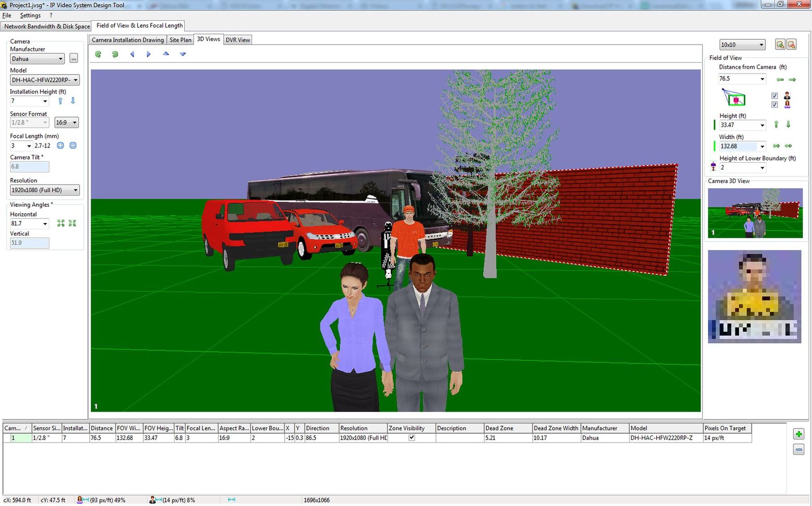Rotate 3D view counter-clockwise with first green icon

tap(98, 54)
